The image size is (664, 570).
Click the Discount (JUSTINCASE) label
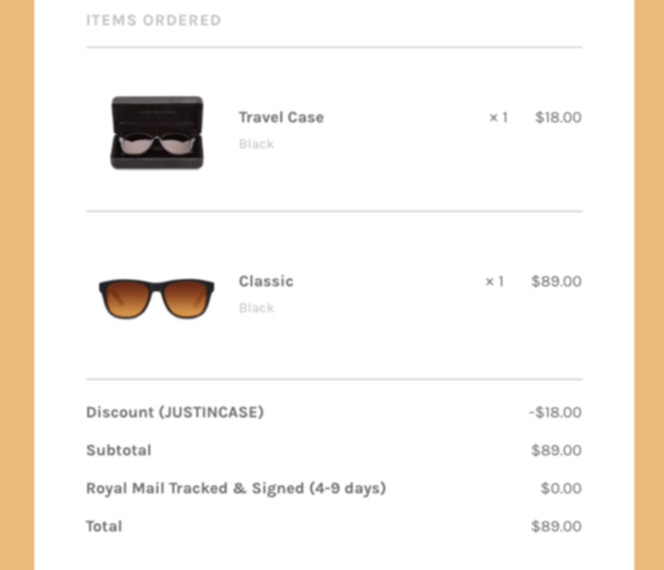click(175, 412)
